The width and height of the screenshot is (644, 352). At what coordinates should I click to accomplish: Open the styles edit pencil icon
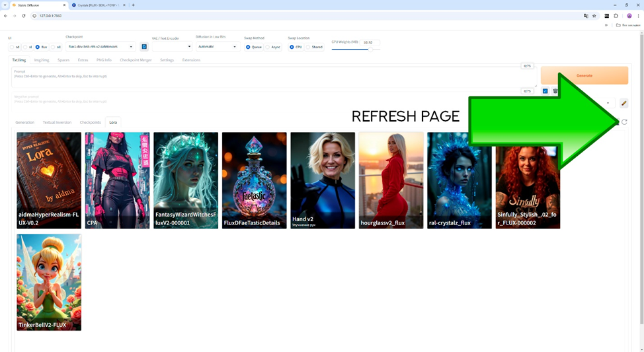click(x=624, y=103)
